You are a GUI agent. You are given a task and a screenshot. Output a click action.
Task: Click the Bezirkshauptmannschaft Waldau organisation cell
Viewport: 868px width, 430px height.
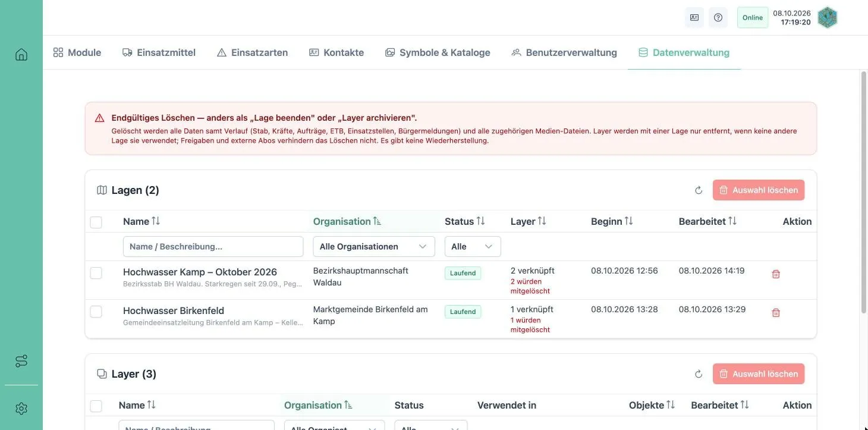[x=361, y=277]
